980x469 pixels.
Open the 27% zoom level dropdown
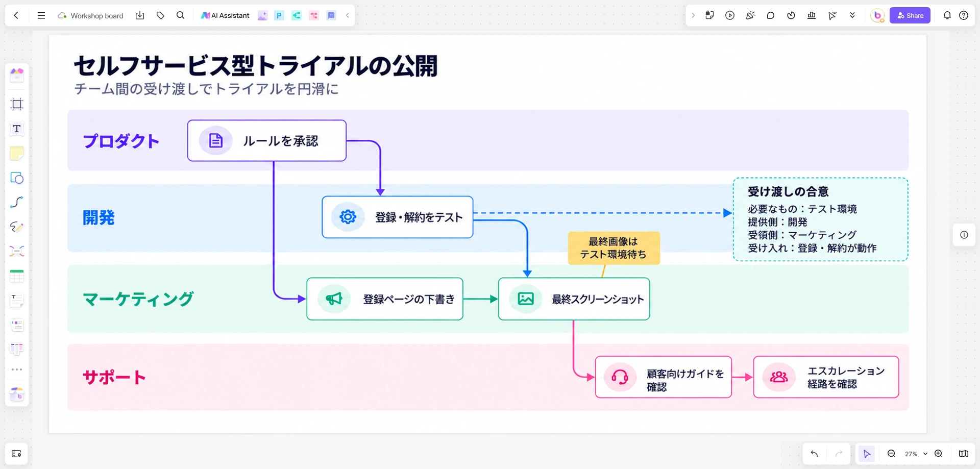click(x=916, y=454)
